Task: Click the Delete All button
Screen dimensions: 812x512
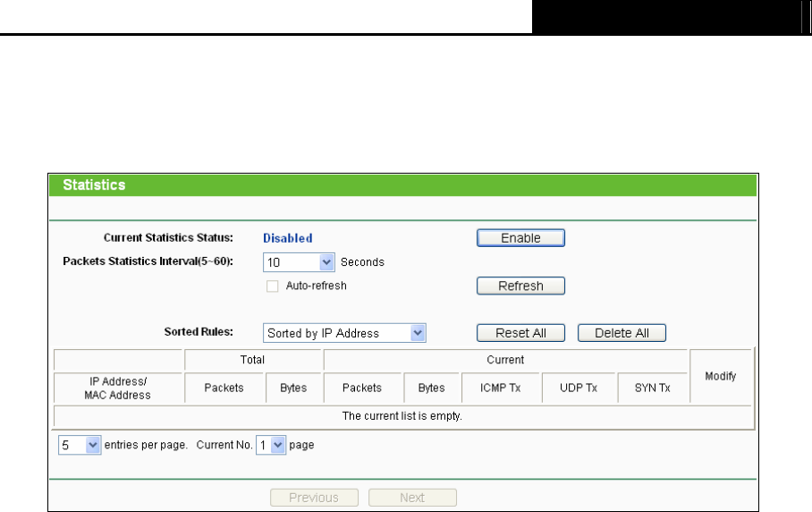Action: pyautogui.click(x=622, y=333)
